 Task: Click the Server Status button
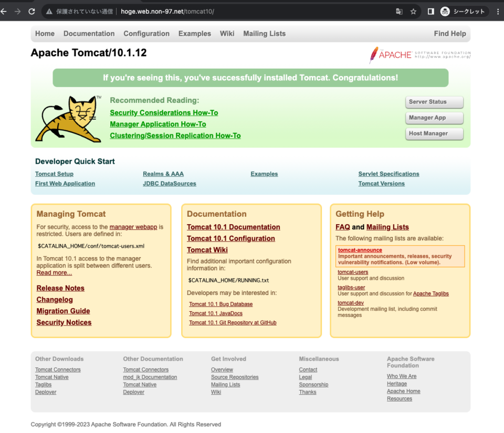click(434, 102)
